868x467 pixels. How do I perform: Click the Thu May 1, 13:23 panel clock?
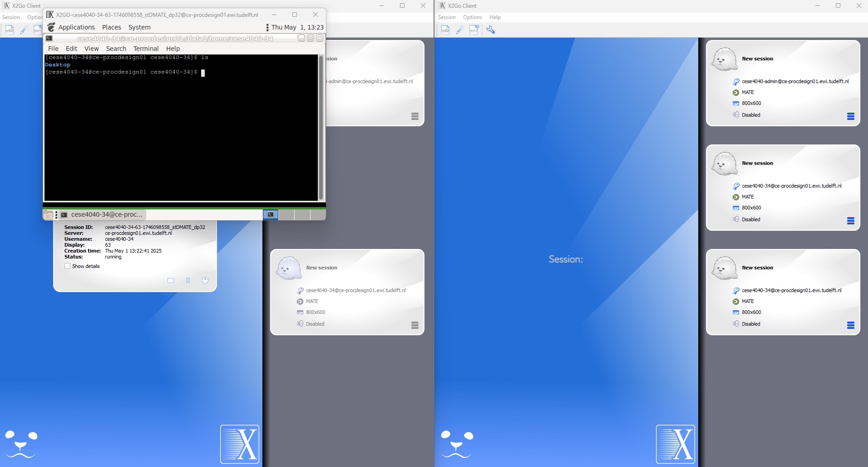tap(297, 27)
